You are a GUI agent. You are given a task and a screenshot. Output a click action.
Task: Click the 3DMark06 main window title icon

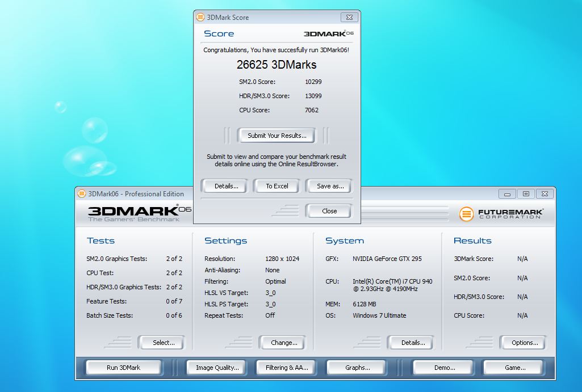click(81, 193)
